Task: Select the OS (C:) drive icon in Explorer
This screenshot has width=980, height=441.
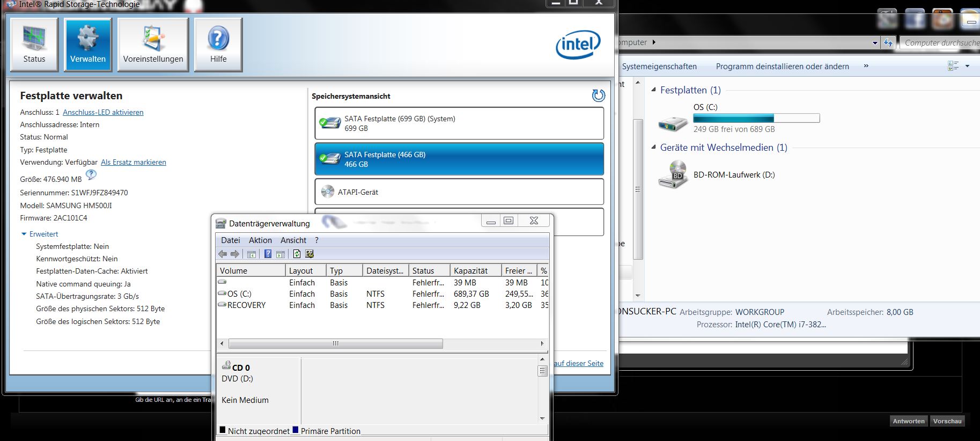Action: (x=673, y=123)
